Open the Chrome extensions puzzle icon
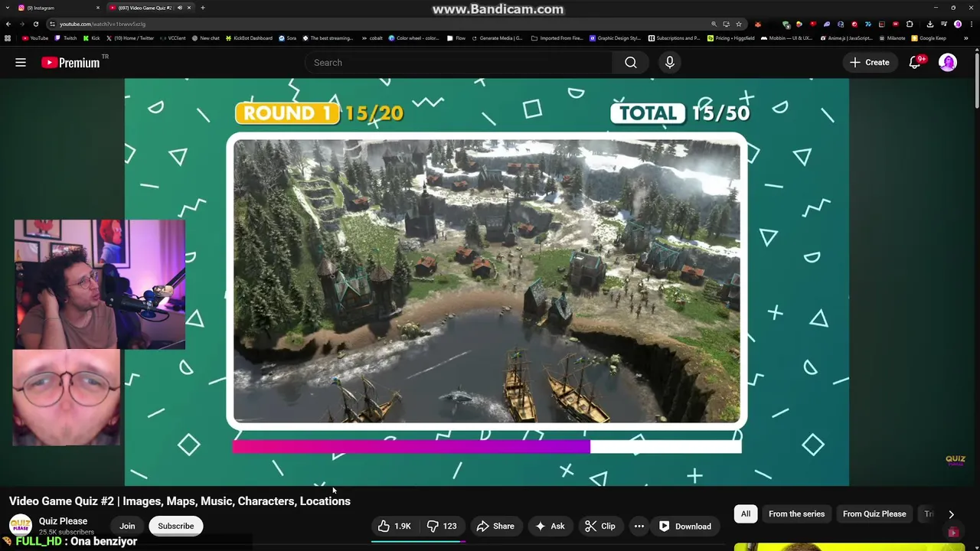The width and height of the screenshot is (980, 551). 910,24
